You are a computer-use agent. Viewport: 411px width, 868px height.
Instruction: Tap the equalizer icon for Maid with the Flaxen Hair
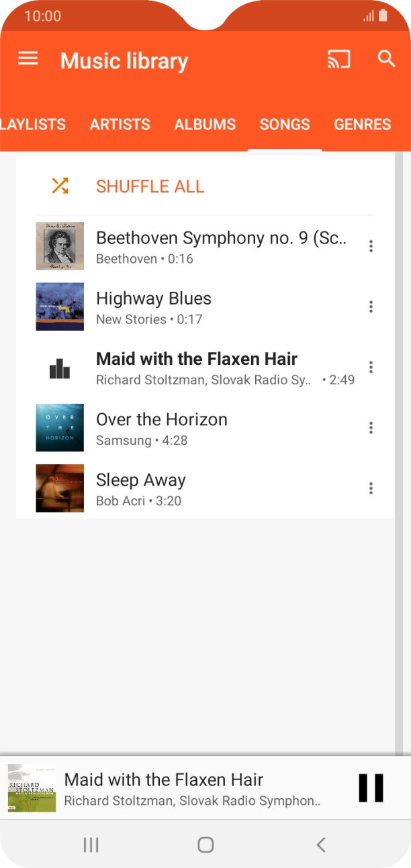[59, 367]
